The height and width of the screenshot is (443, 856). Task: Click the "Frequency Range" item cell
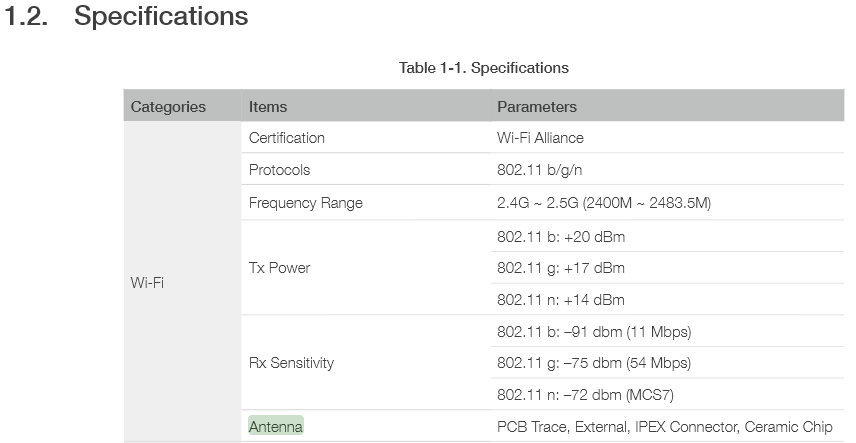click(306, 203)
